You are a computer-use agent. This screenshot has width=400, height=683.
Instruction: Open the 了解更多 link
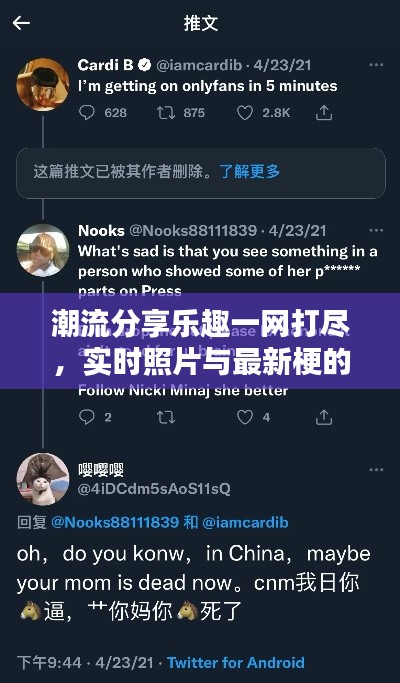tap(250, 171)
